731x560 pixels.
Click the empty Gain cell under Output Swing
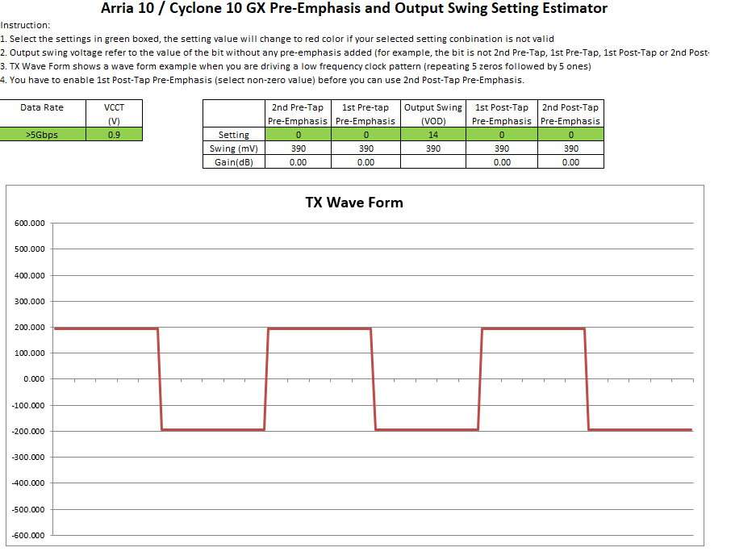[433, 162]
